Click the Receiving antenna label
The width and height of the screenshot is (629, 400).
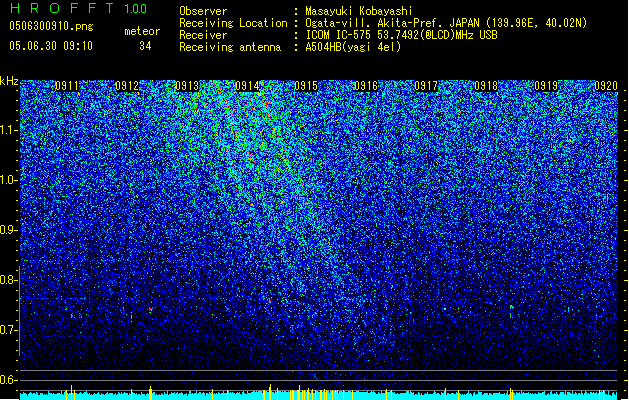click(230, 47)
